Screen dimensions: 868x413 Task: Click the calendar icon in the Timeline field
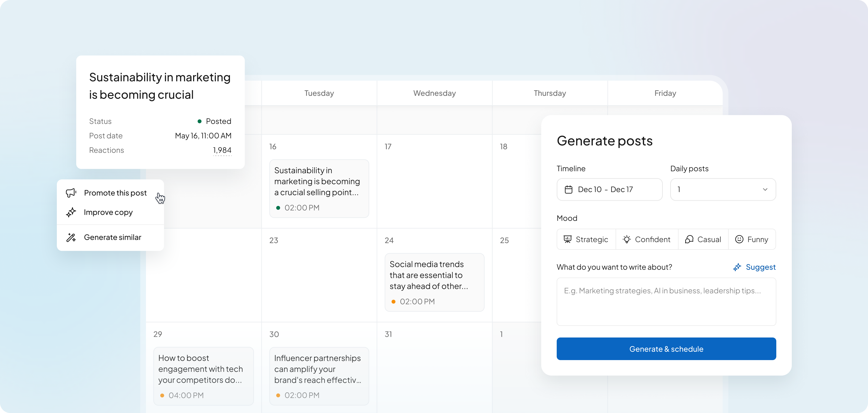tap(569, 189)
